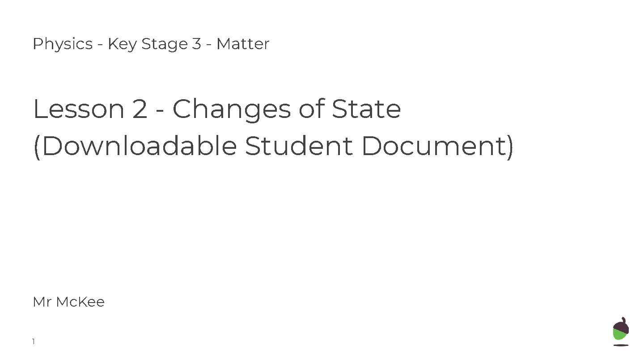
Task: Click the opening parenthesis before Downloadable
Action: point(37,147)
